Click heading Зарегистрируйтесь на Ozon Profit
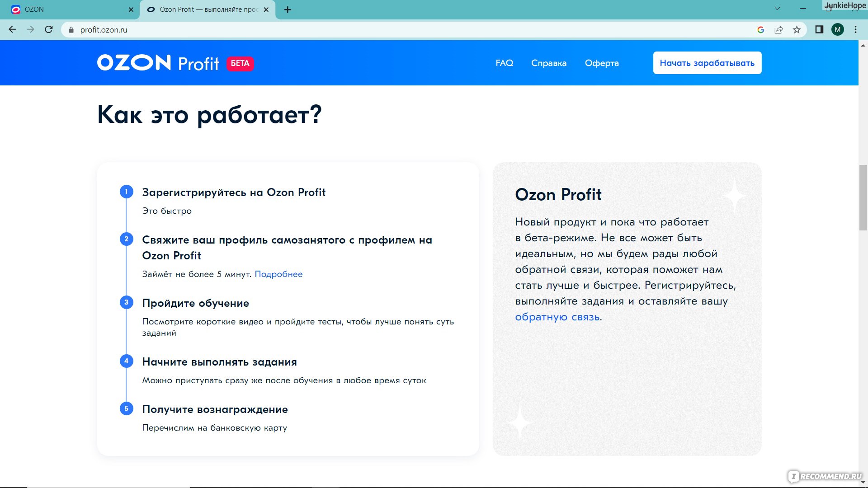Image resolution: width=868 pixels, height=488 pixels. [234, 192]
